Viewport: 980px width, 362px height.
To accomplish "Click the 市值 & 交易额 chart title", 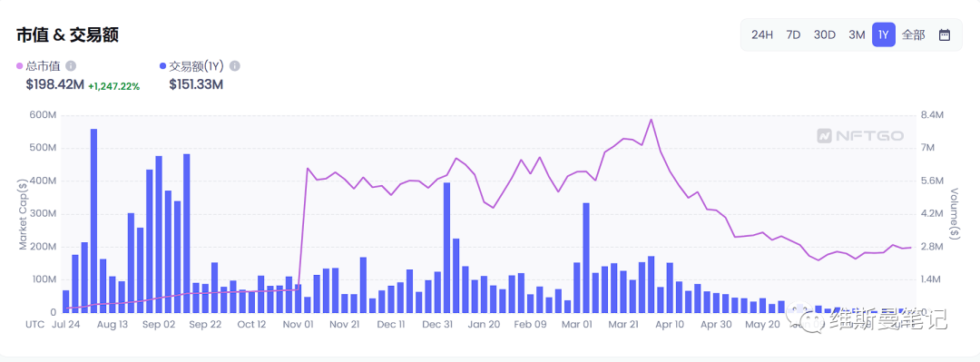I will pyautogui.click(x=67, y=35).
